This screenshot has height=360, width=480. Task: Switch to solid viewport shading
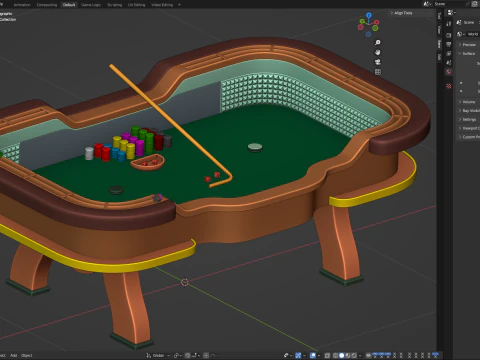(x=342, y=355)
